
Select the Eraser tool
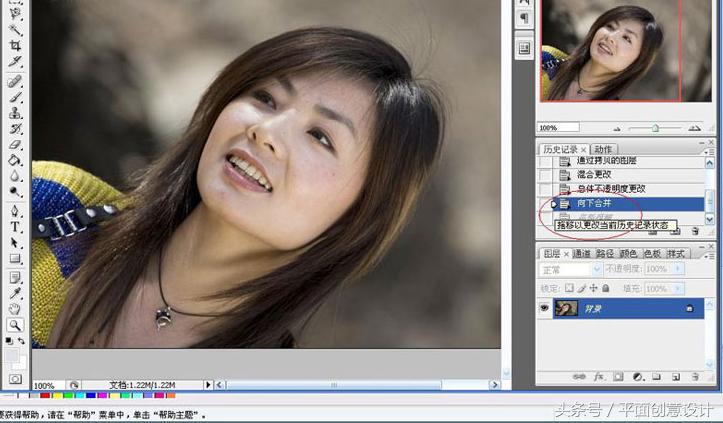pyautogui.click(x=16, y=143)
